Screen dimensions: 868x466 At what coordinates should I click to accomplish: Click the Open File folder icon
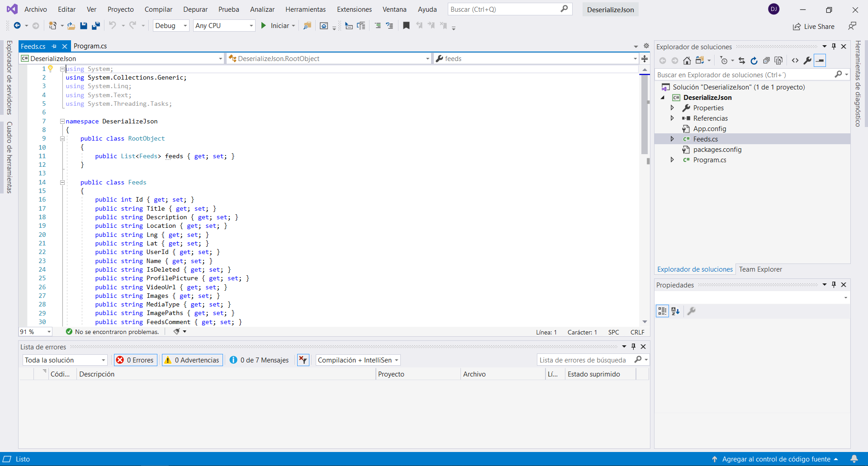[71, 26]
